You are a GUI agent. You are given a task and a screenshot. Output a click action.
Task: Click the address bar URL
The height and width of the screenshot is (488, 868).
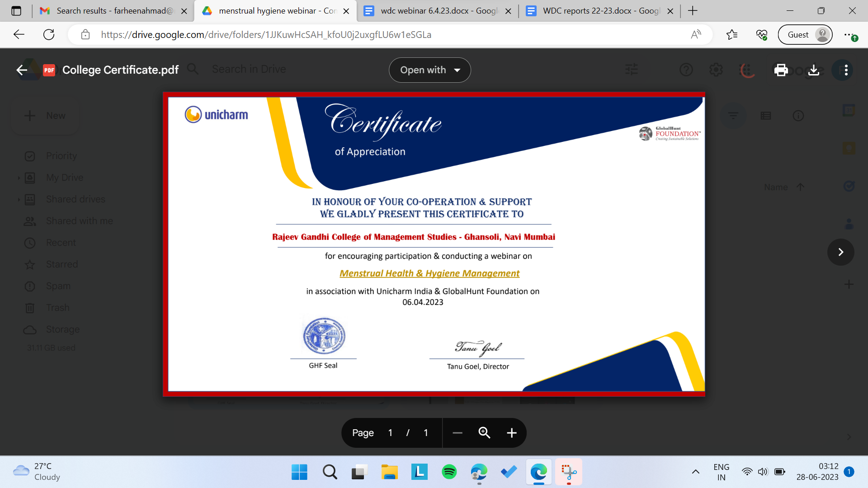(266, 35)
